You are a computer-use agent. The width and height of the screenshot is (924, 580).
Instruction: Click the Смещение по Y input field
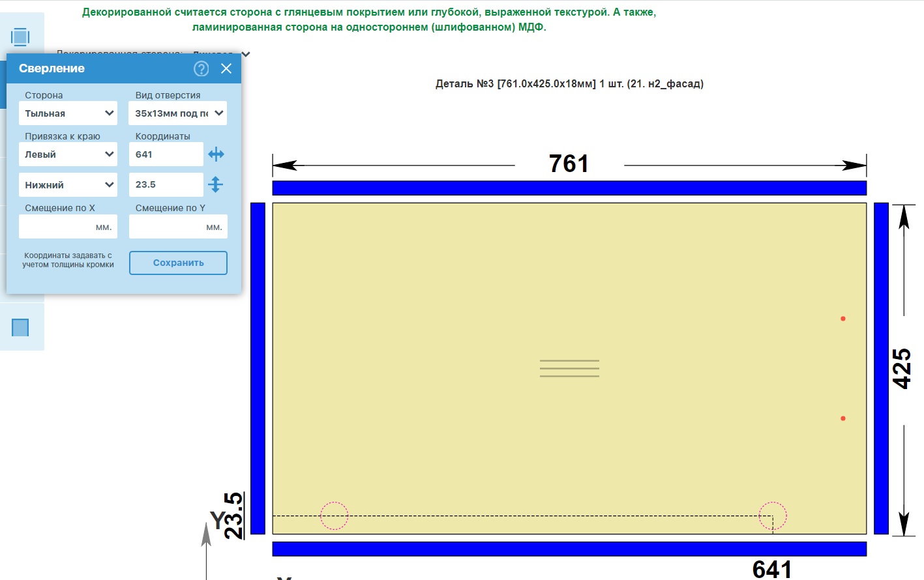178,227
